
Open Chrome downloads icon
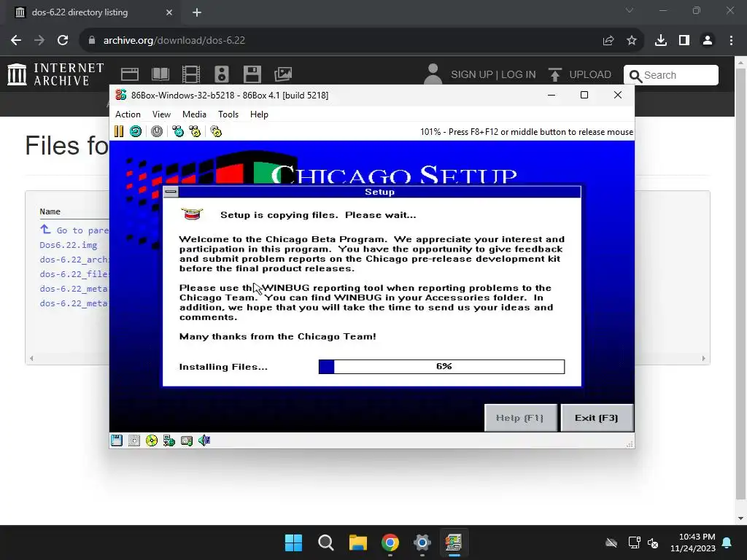click(661, 41)
